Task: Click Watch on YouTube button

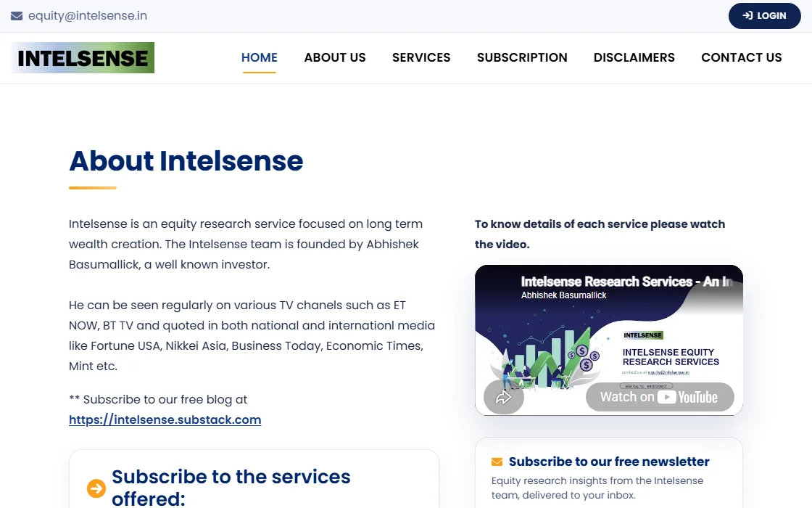Action: [x=660, y=397]
